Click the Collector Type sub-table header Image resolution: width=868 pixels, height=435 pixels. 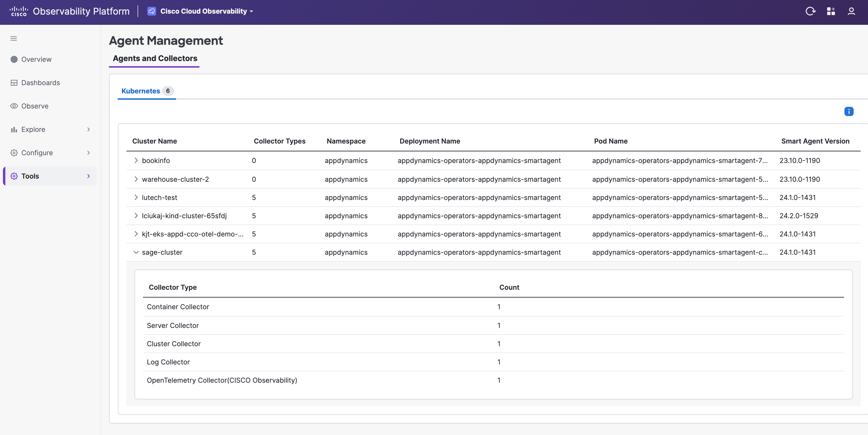click(x=173, y=287)
